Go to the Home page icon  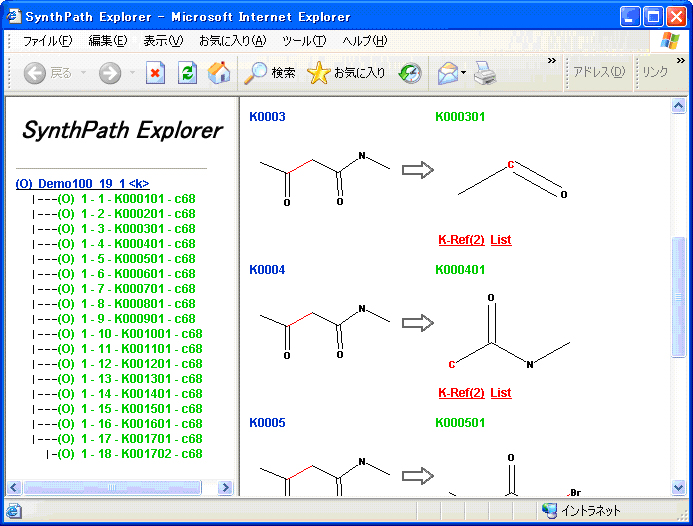pos(219,73)
